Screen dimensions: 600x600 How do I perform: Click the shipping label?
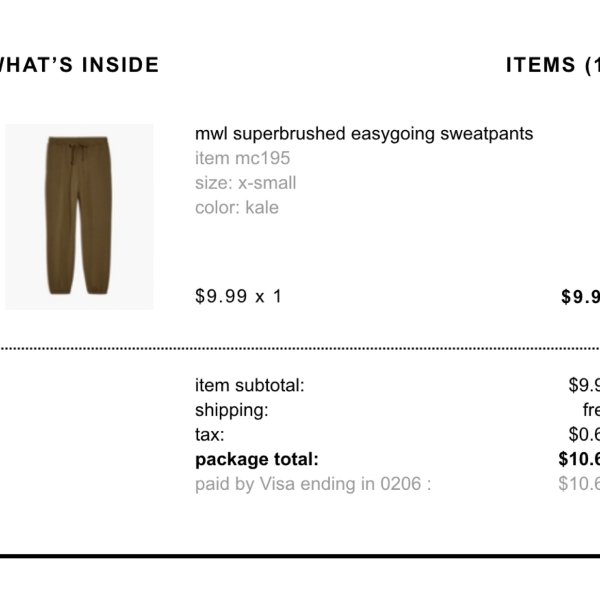[x=232, y=410]
